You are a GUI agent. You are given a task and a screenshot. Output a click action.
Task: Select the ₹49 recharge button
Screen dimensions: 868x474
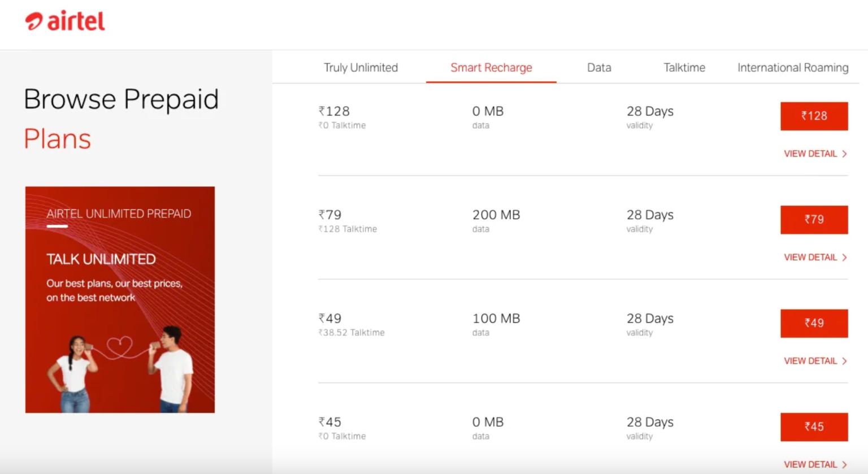click(x=814, y=323)
